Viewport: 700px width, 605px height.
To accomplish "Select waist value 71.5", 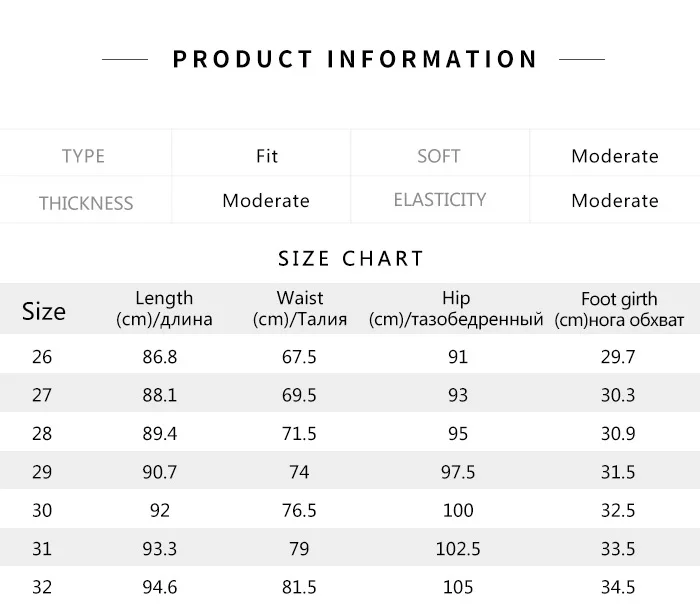I will (300, 434).
